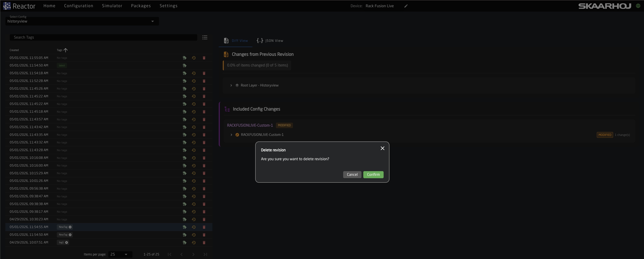The width and height of the screenshot is (644, 259).
Task: Add tag to the 11:43:42 AM revision
Action: (185, 127)
